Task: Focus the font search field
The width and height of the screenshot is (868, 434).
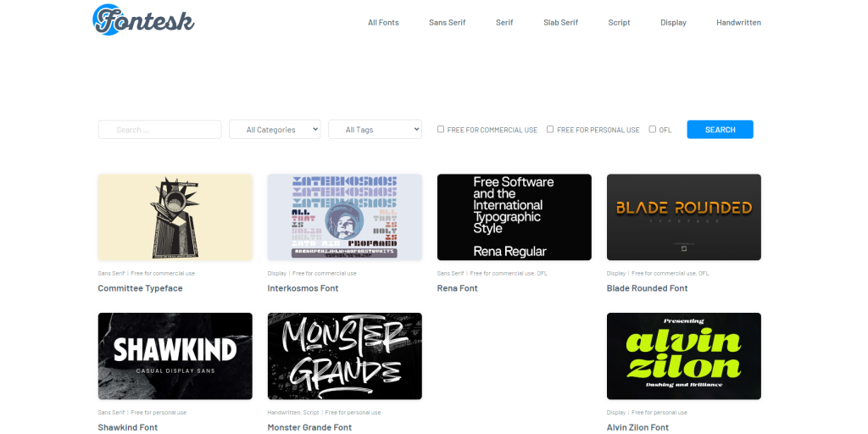Action: (x=159, y=130)
